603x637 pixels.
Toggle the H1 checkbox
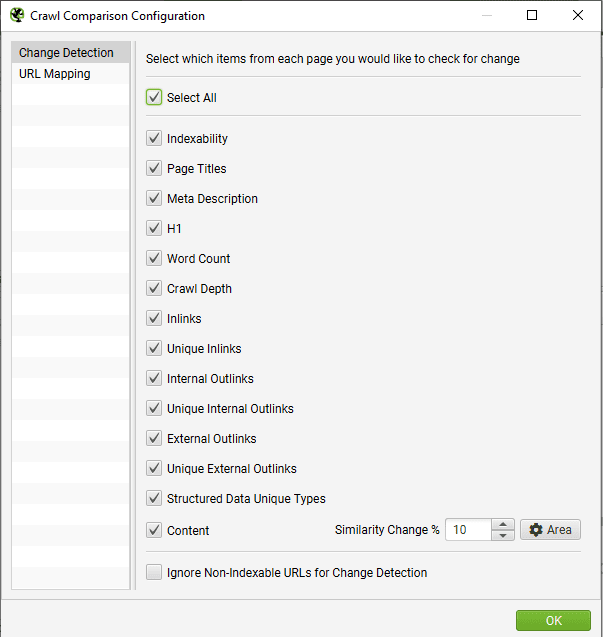tap(154, 229)
